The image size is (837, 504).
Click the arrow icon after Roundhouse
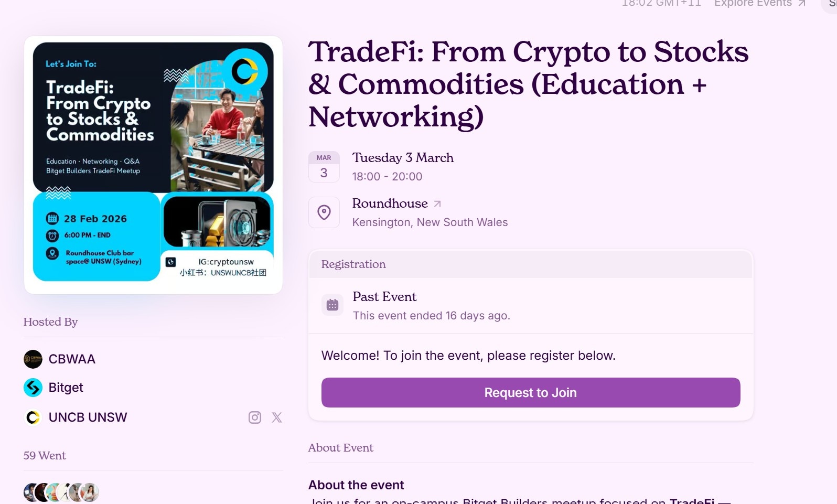coord(438,203)
